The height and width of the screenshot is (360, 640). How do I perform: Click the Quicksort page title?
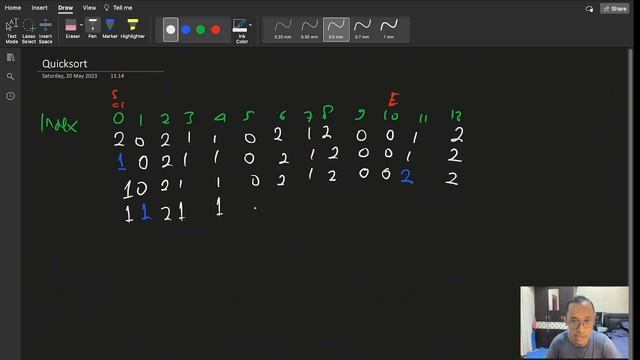64,64
